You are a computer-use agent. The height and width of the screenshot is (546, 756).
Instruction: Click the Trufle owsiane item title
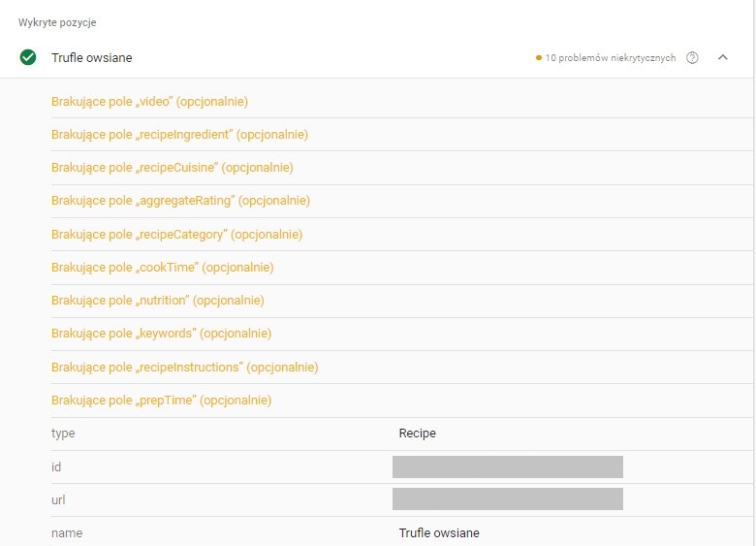point(92,58)
